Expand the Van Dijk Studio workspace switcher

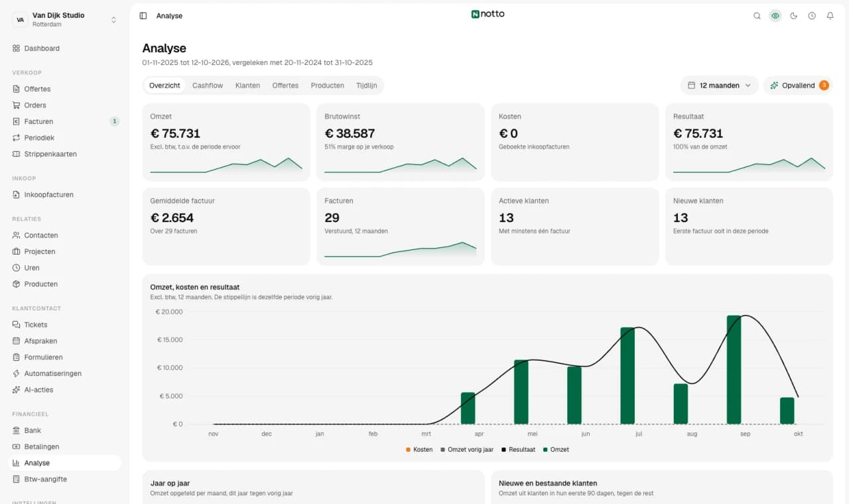65,20
